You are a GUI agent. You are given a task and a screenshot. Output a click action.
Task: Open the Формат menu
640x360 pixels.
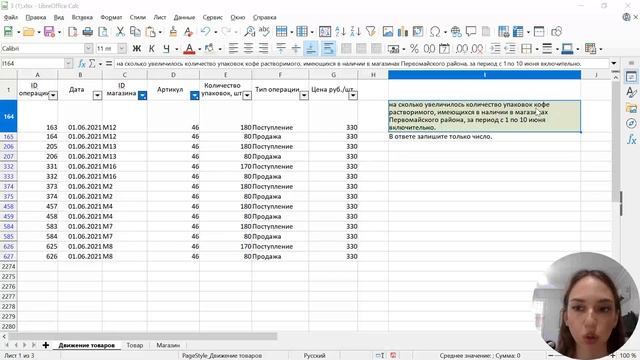[x=111, y=17]
